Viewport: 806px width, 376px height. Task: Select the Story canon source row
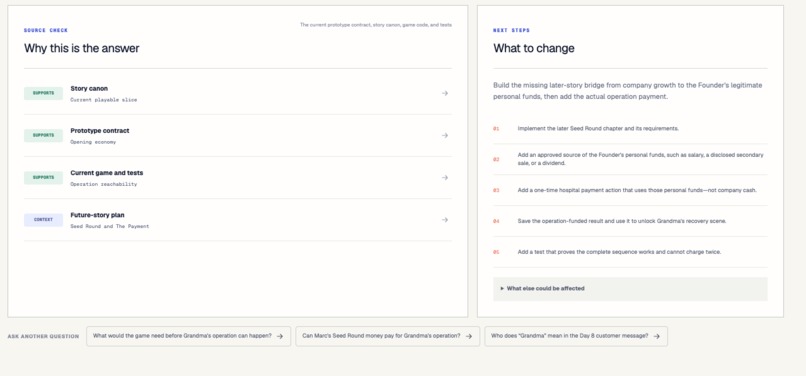(237, 94)
